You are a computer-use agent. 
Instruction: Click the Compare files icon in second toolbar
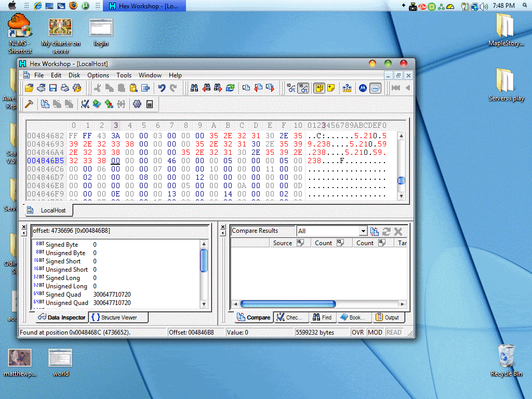[45, 104]
